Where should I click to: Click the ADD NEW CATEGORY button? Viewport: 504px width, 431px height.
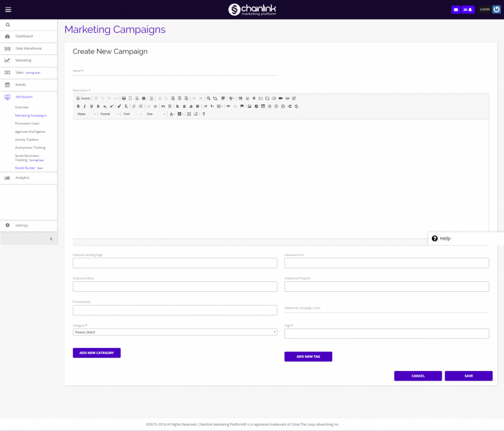tap(96, 353)
